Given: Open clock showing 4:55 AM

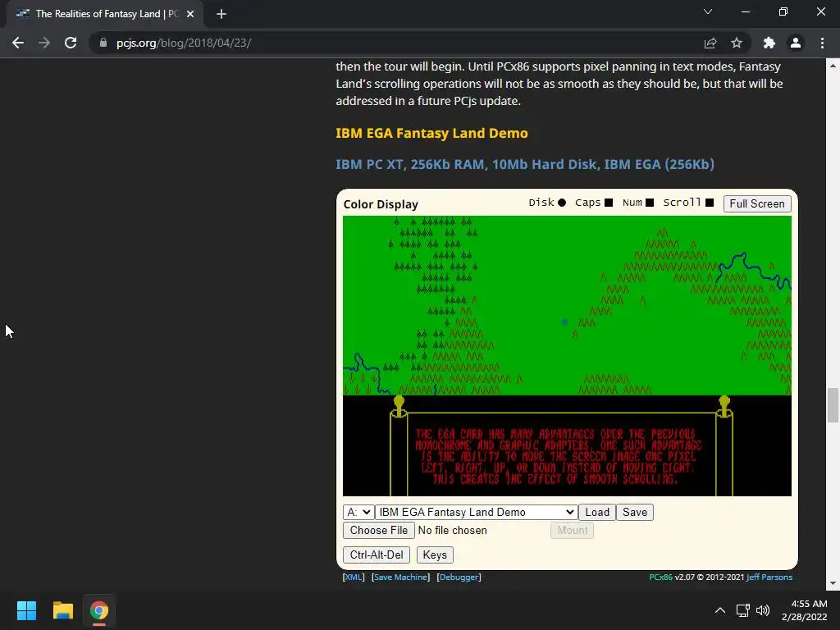Looking at the screenshot, I should [x=804, y=610].
